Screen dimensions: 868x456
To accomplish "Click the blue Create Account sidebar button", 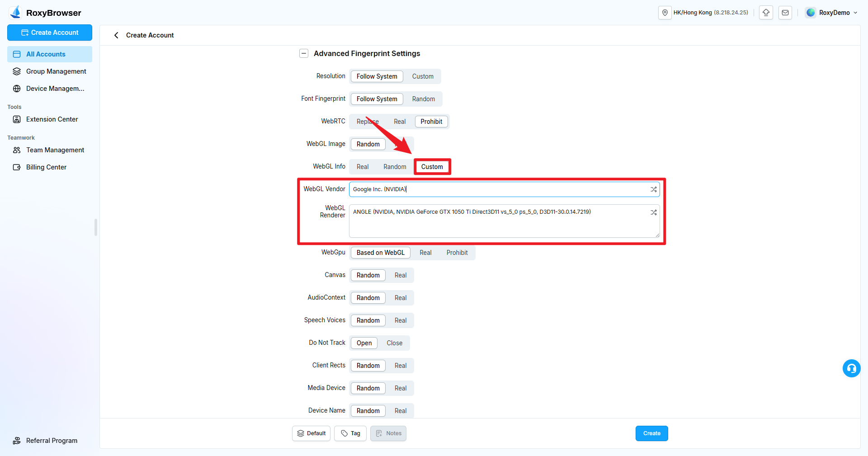I will click(x=50, y=33).
